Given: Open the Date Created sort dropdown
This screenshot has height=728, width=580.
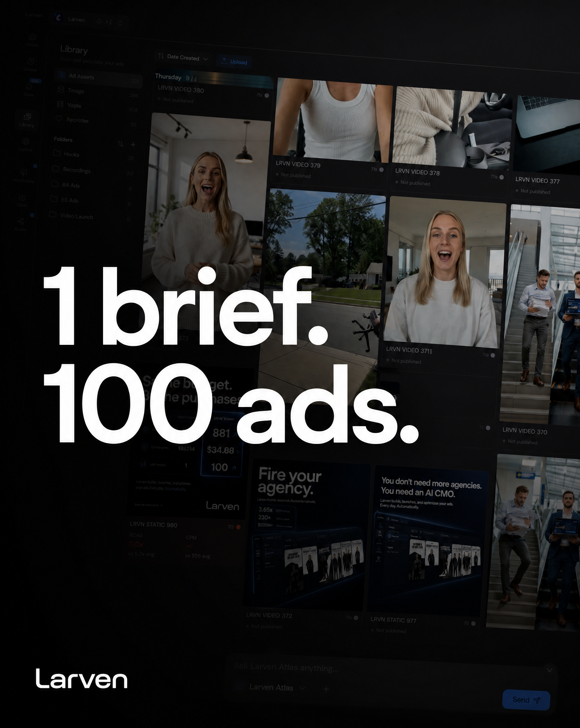Looking at the screenshot, I should point(183,58).
